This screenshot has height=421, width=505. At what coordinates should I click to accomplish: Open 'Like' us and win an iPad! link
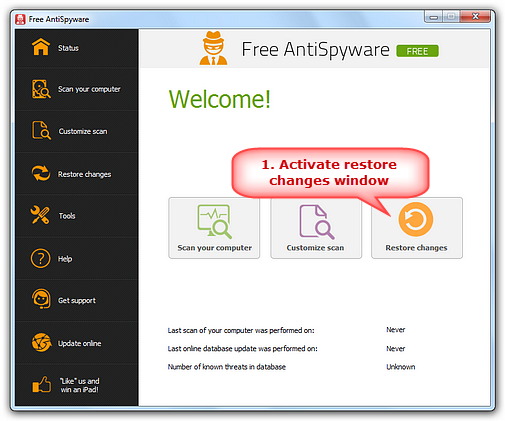(79, 385)
